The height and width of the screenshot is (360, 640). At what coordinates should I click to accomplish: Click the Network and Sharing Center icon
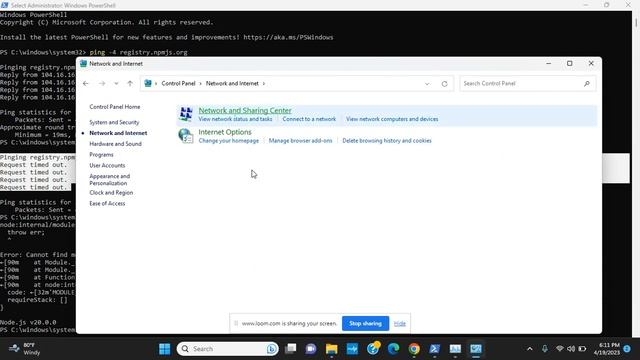186,114
